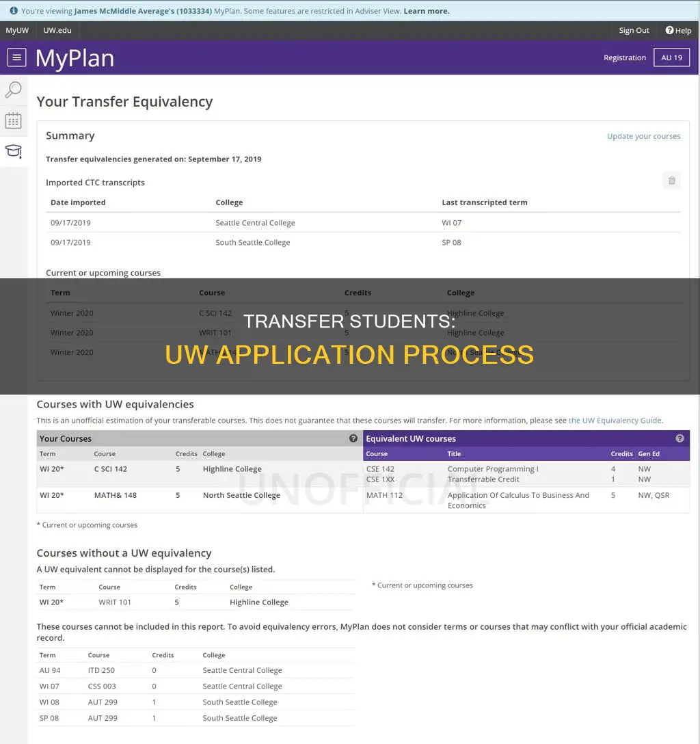Viewport: 700px width, 744px height.
Task: Click the NW, QSR Gen Ed value
Action: [x=654, y=495]
